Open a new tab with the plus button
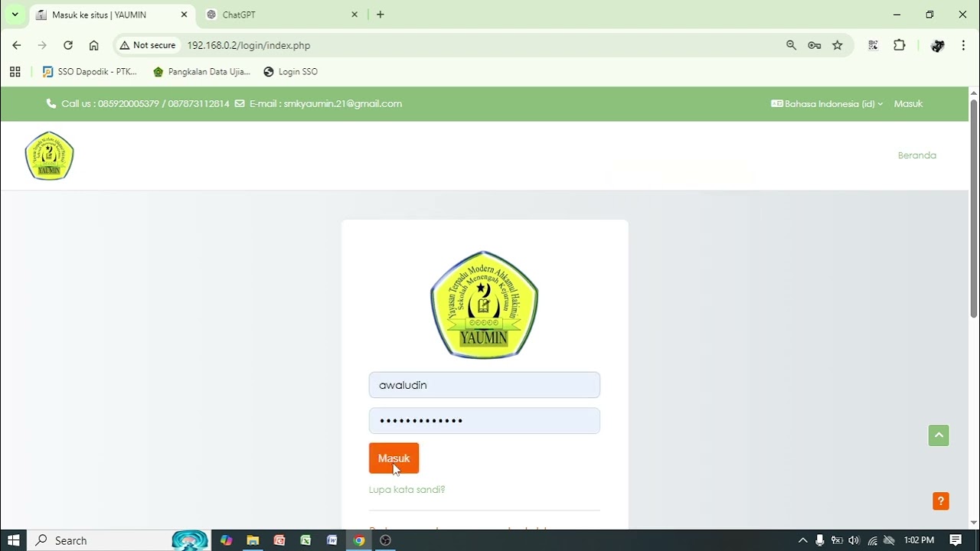980x551 pixels. (381, 15)
